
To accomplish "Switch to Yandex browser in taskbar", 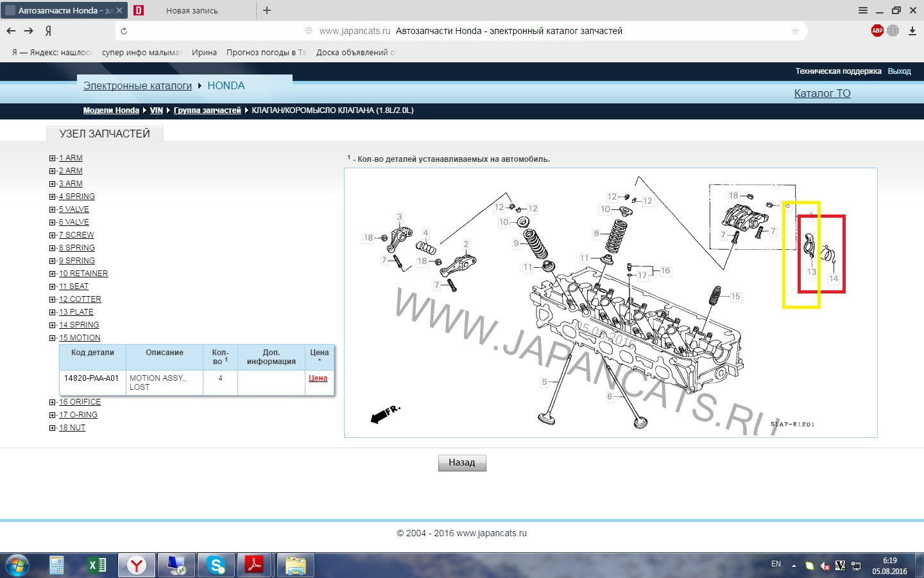I will pyautogui.click(x=136, y=565).
